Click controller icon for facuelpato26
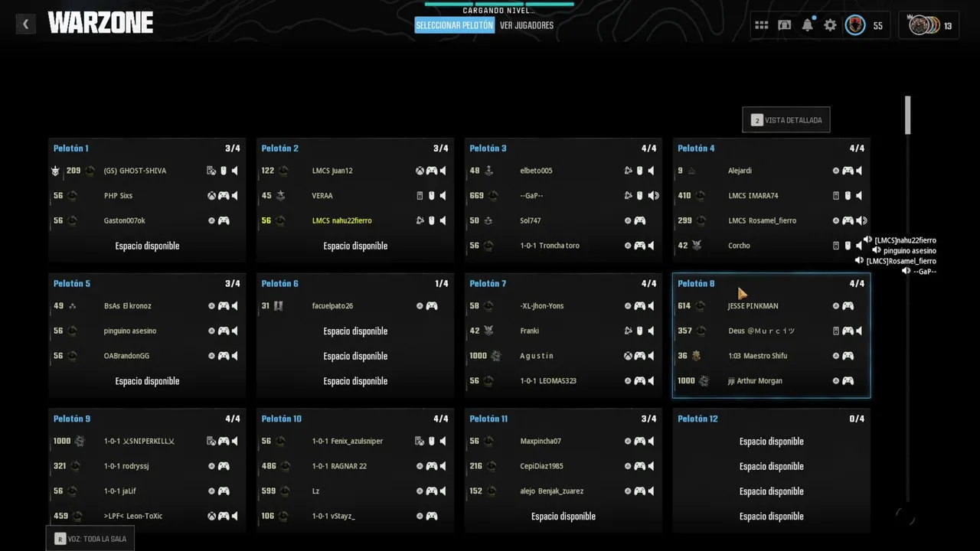 pyautogui.click(x=432, y=306)
